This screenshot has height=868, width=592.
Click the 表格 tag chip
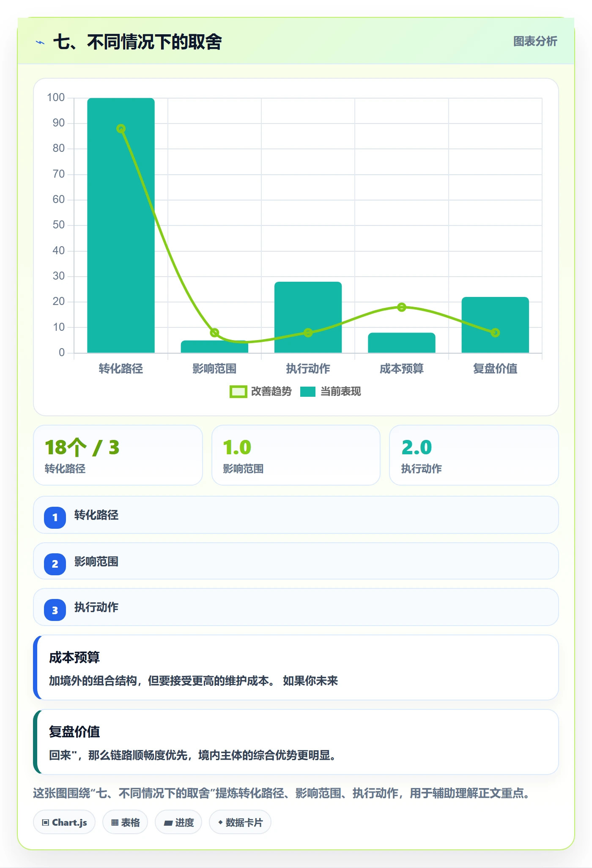click(x=125, y=822)
